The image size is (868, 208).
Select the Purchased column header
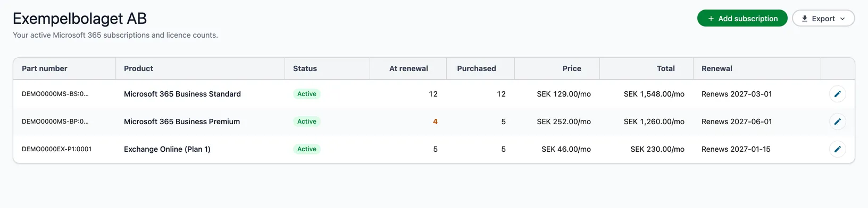point(477,68)
